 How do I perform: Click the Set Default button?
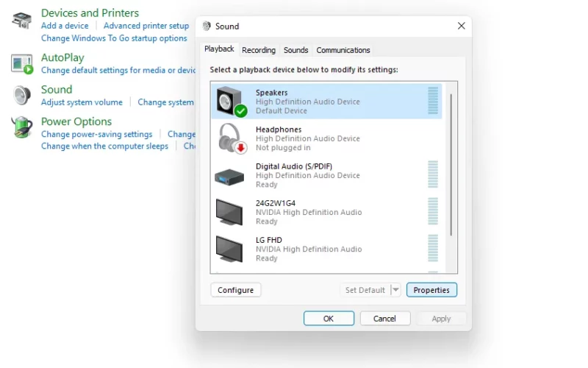(365, 290)
